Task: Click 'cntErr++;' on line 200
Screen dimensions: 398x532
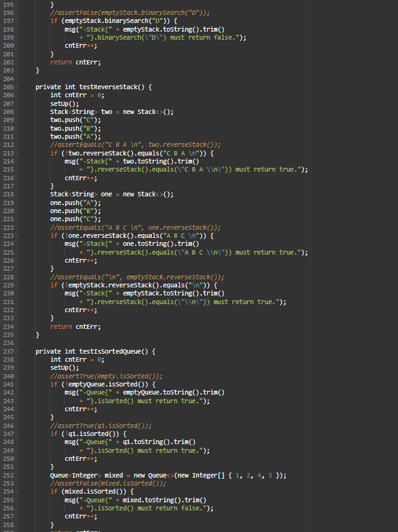Action: pyautogui.click(x=81, y=46)
